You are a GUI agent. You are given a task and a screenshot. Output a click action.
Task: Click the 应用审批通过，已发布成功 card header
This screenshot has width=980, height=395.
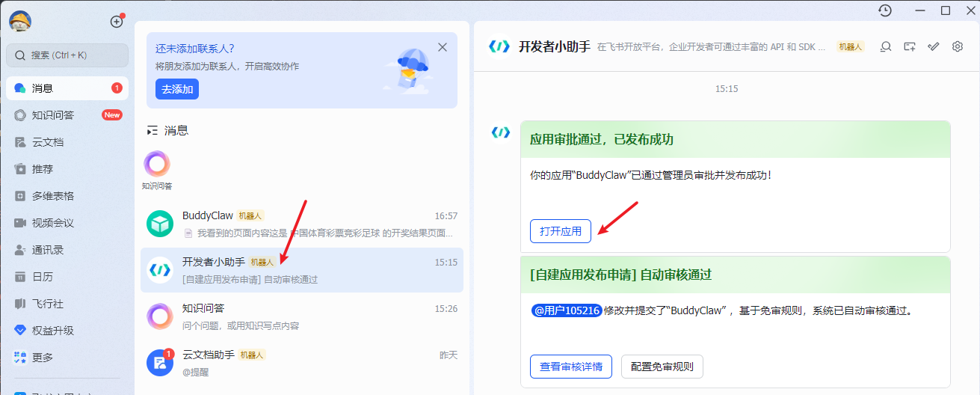coord(736,140)
